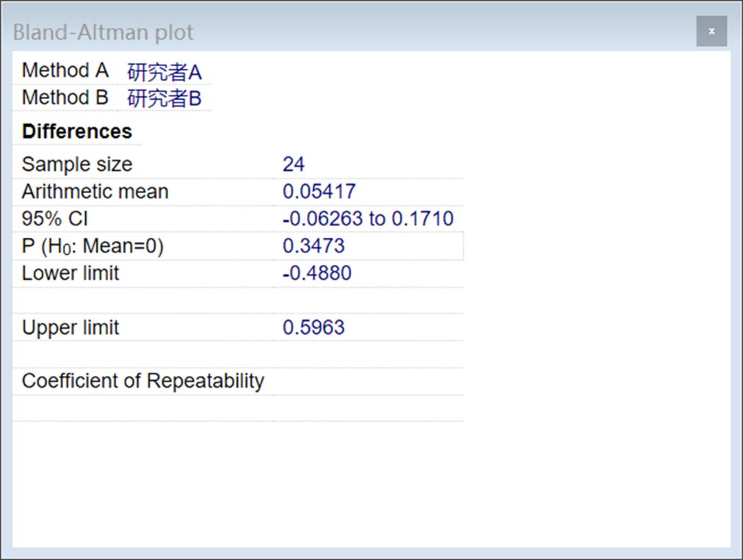The image size is (743, 560).
Task: Select the Coefficient of Repeatability label
Action: (142, 381)
